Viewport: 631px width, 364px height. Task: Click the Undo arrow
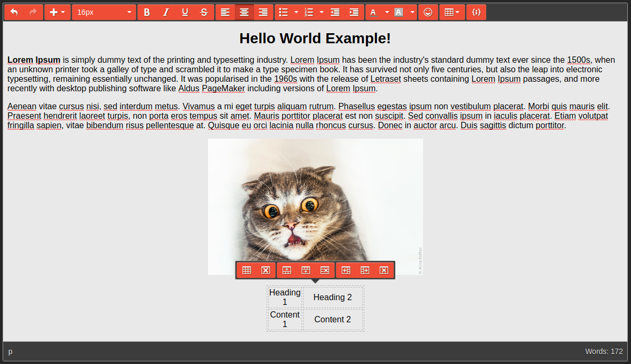coord(14,13)
